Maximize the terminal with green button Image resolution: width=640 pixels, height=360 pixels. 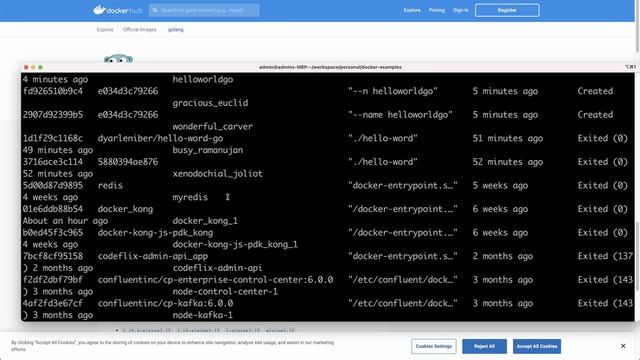pyautogui.click(x=40, y=67)
